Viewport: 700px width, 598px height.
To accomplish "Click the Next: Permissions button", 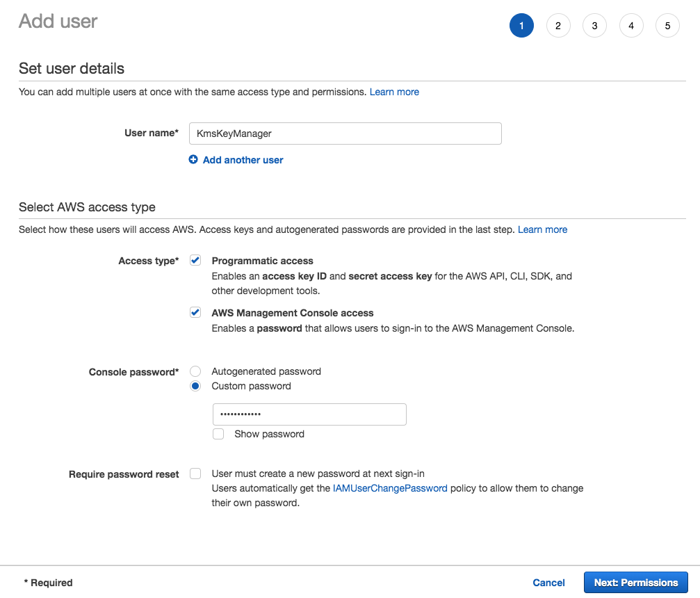I will (636, 583).
